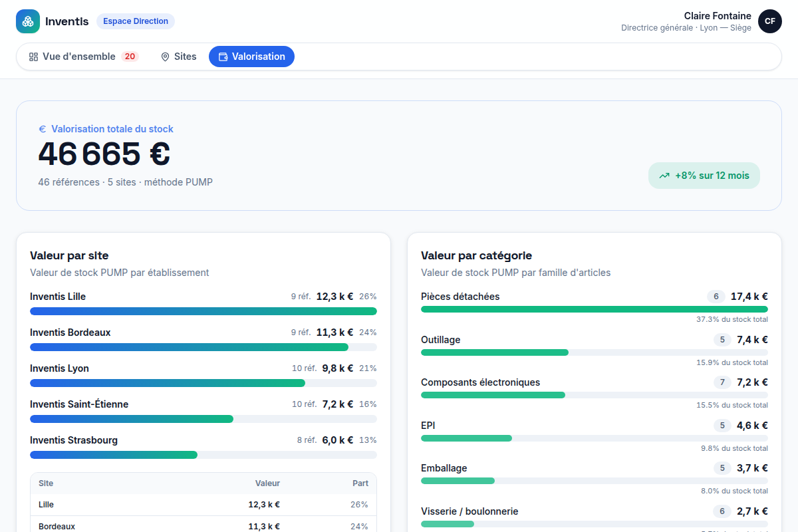
Task: Select the Valorisation tab
Action: coord(251,57)
